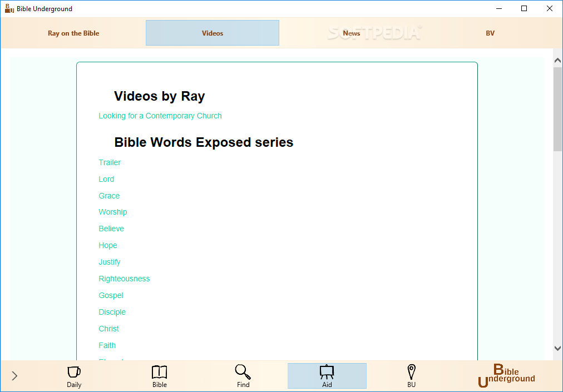The image size is (563, 392).
Task: Select the Videos tab
Action: (213, 33)
